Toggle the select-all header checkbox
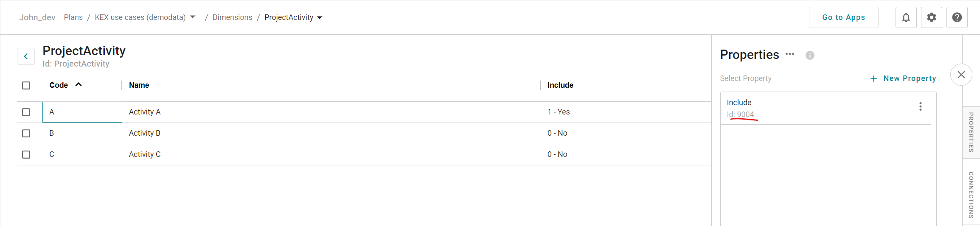This screenshot has height=226, width=980. [26, 85]
